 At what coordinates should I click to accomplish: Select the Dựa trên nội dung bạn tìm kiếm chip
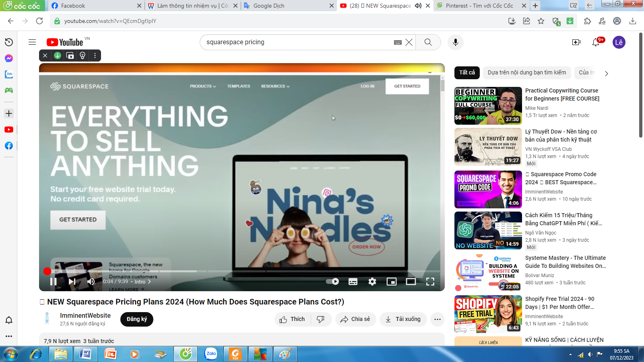click(527, 72)
